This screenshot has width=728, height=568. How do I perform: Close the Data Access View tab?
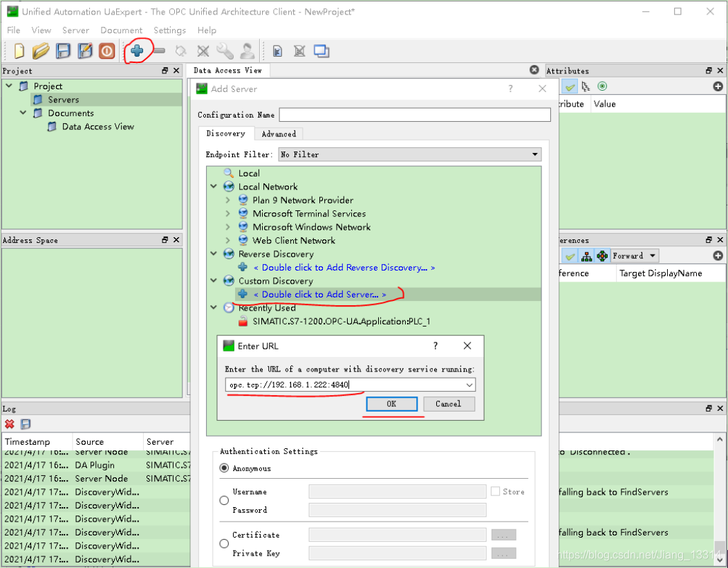[534, 70]
